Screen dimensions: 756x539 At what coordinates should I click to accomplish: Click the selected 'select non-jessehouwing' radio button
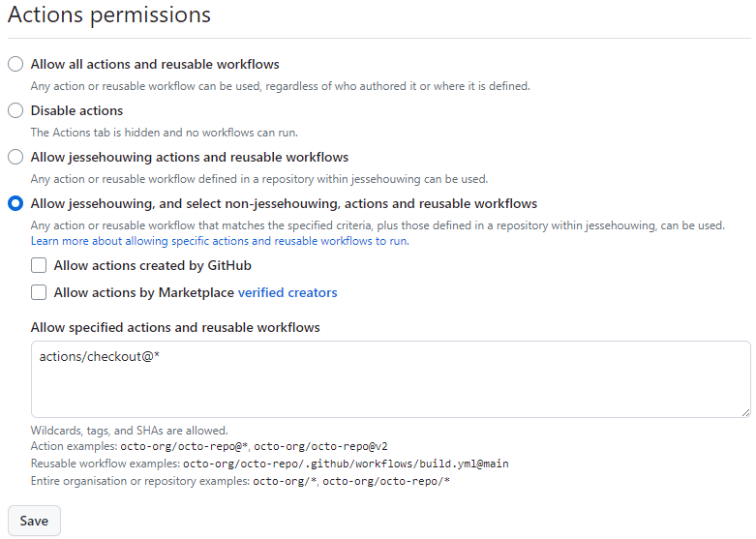15,203
